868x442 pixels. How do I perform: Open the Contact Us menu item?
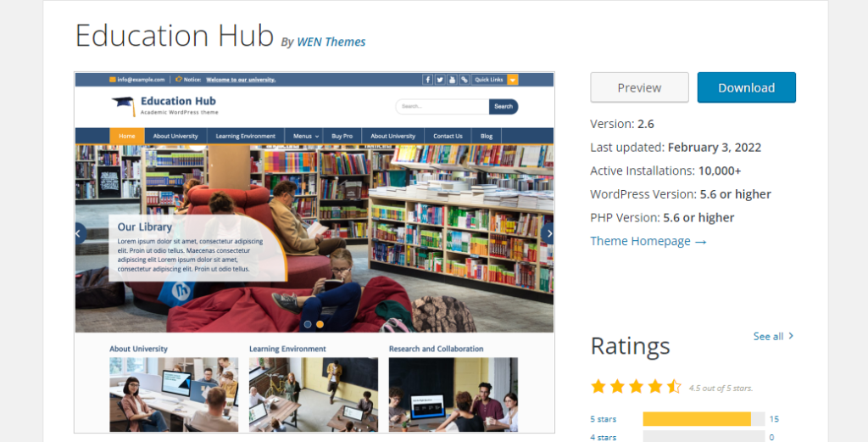[448, 137]
